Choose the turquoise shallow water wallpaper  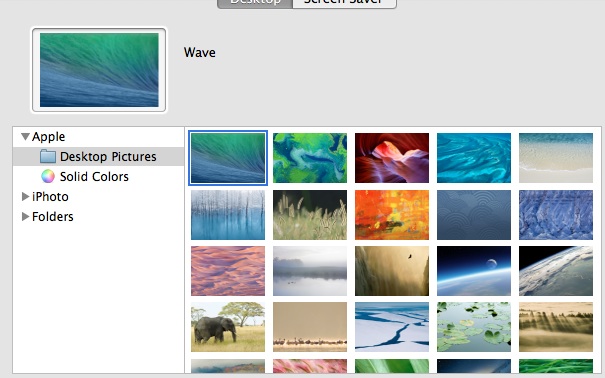(474, 158)
